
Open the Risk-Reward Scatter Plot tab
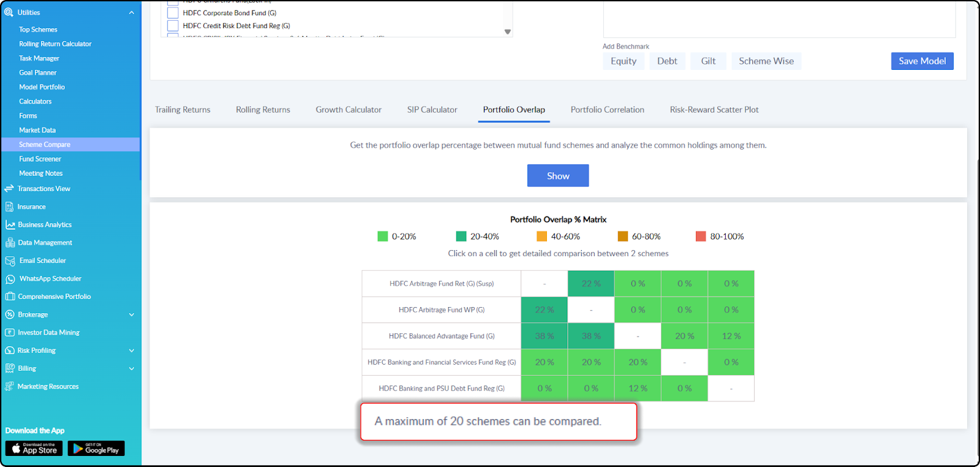(x=714, y=110)
